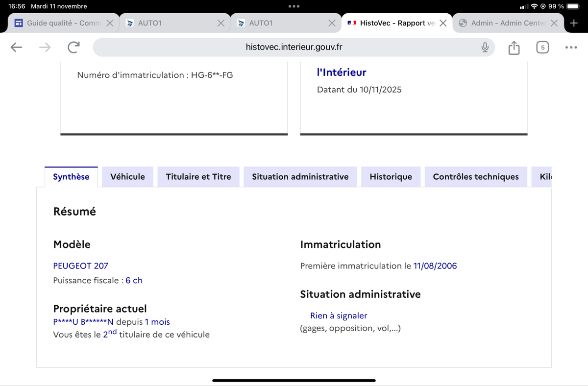Close the Guide qualité tab
The height and width of the screenshot is (386, 588).
(x=110, y=23)
